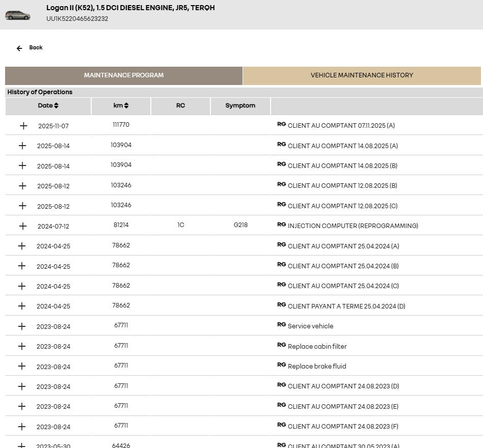Viewport: 483px width, 448px height.
Task: Click the RG icon on Service vehicle
Action: pos(282,325)
